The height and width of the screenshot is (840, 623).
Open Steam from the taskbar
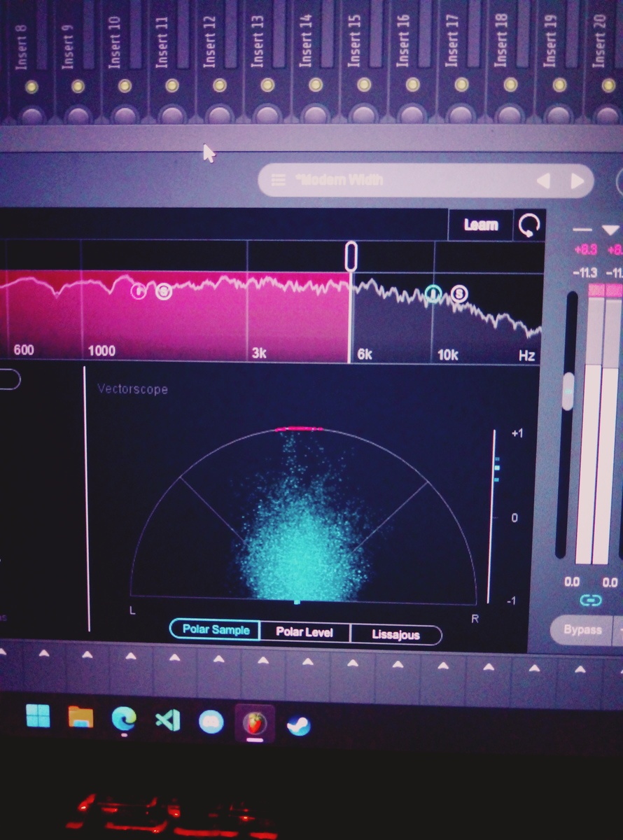pyautogui.click(x=298, y=725)
